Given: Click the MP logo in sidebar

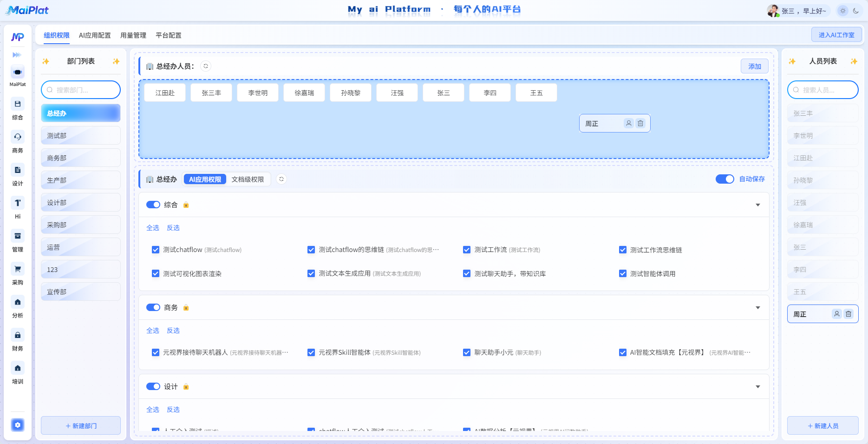Looking at the screenshot, I should (18, 37).
